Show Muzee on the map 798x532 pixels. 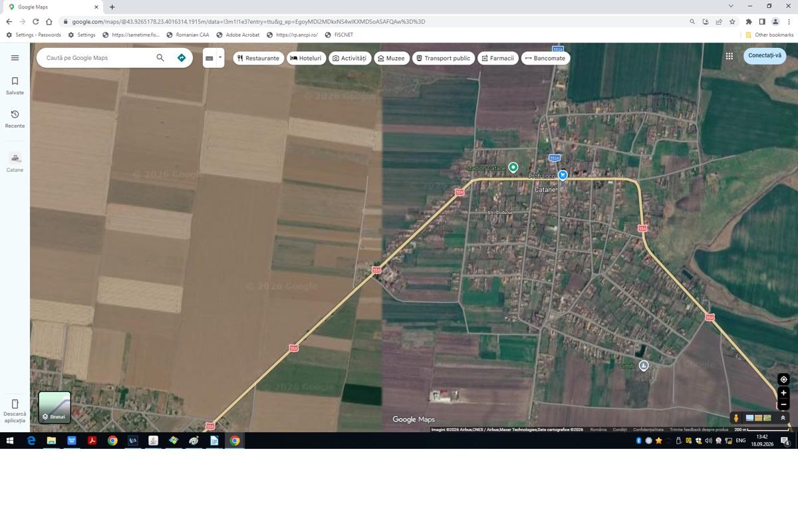click(x=391, y=58)
